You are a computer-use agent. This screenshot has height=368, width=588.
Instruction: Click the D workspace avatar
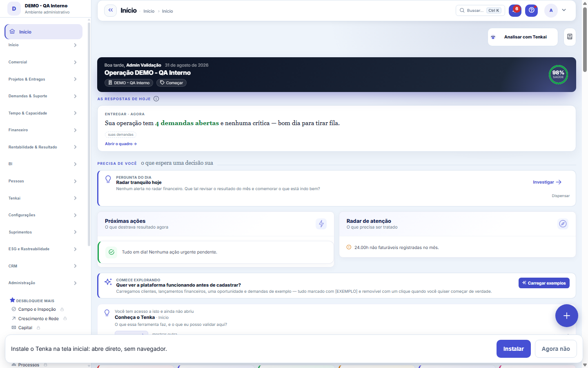coord(14,9)
